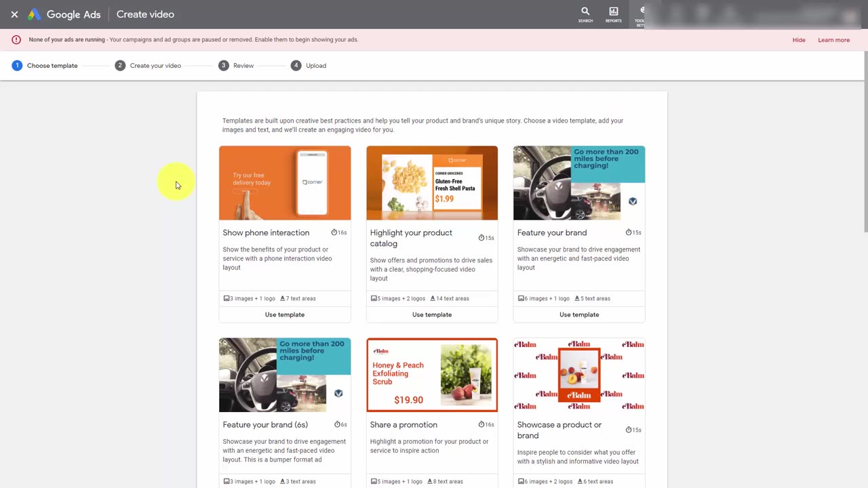Click the image icon beside 3 images + 1 logo, 7 text areas

click(x=226, y=298)
